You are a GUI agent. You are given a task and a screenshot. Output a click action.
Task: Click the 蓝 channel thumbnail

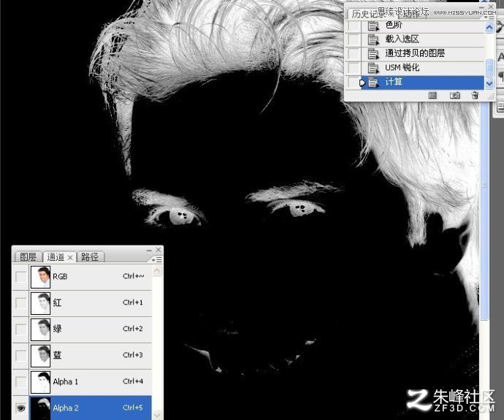click(x=40, y=356)
